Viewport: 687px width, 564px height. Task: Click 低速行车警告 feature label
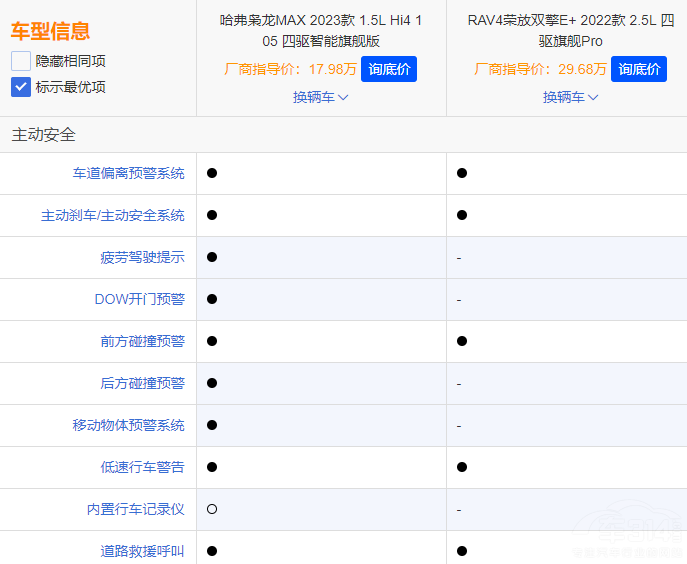tap(142, 467)
